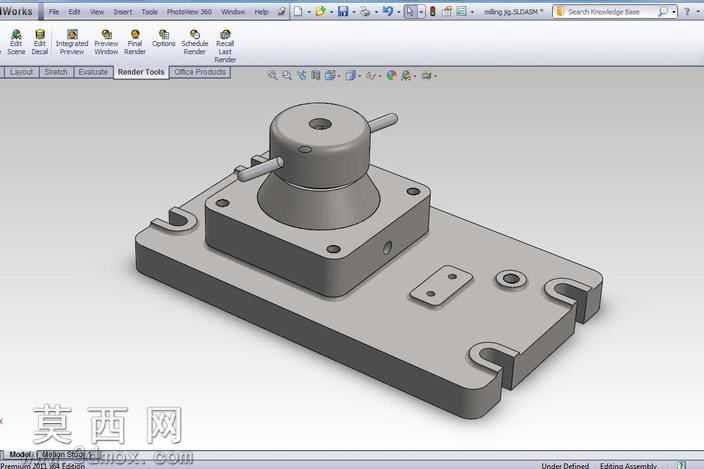
Task: Open the Insert menu
Action: (x=123, y=12)
